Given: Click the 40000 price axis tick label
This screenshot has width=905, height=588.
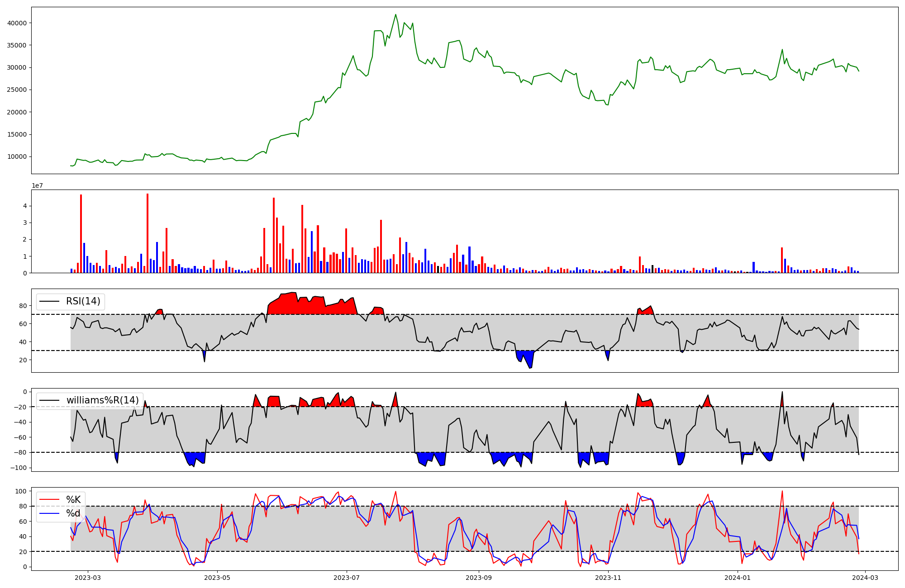Looking at the screenshot, I should 17,23.
